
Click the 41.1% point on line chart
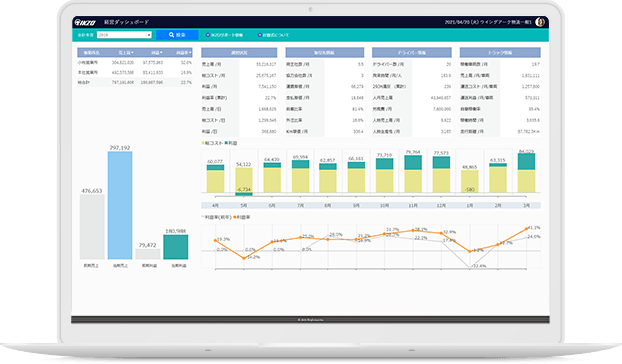point(527,229)
